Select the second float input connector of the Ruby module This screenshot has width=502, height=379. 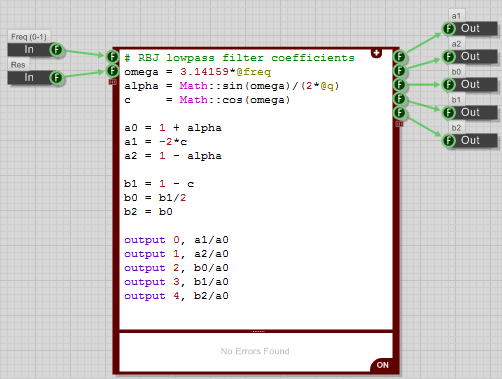(x=113, y=71)
